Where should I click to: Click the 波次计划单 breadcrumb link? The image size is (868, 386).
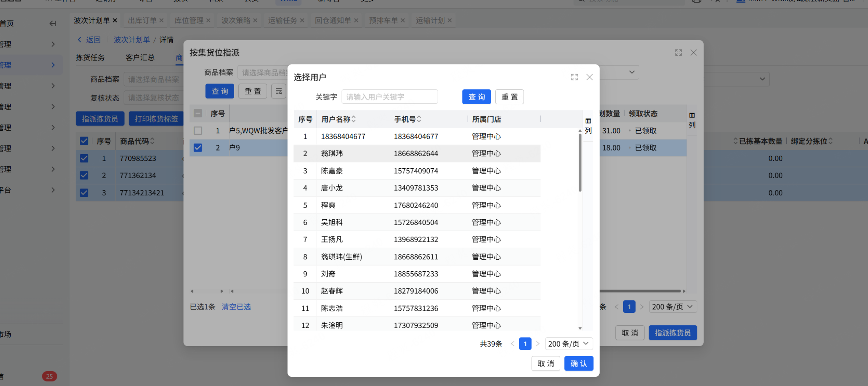132,40
